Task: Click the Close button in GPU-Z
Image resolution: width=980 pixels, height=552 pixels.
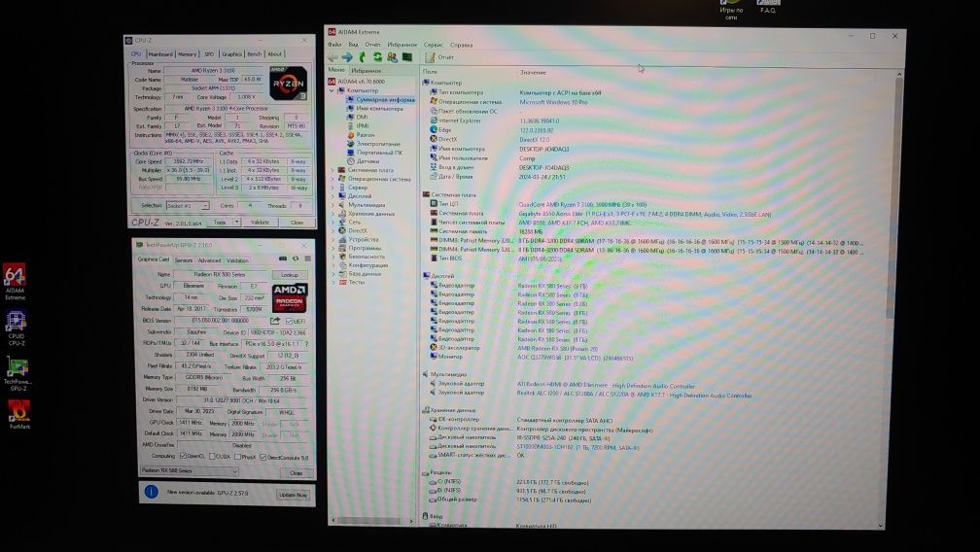Action: click(297, 472)
